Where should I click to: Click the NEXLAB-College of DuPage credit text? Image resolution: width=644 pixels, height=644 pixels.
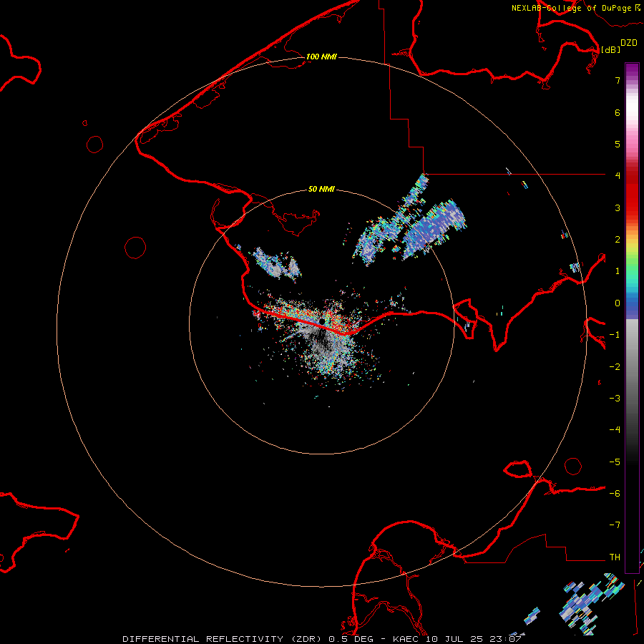[x=571, y=8]
